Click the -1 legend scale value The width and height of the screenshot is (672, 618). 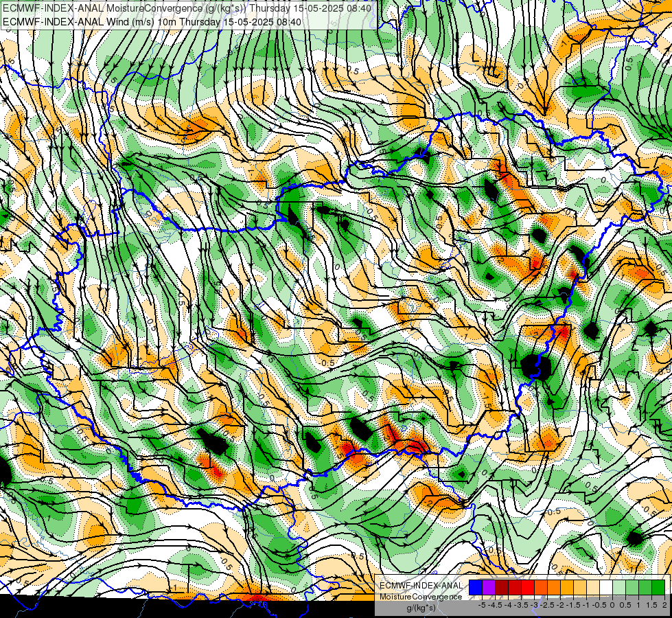[586, 605]
